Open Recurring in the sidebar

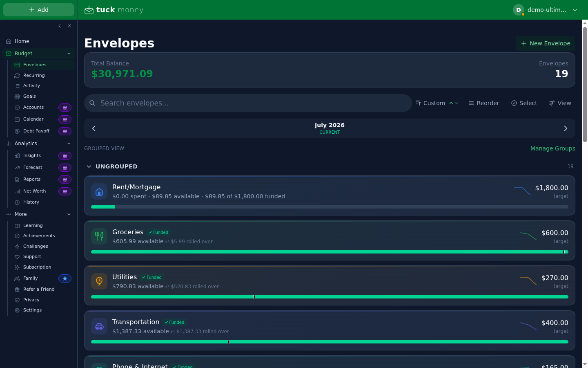(x=42, y=75)
